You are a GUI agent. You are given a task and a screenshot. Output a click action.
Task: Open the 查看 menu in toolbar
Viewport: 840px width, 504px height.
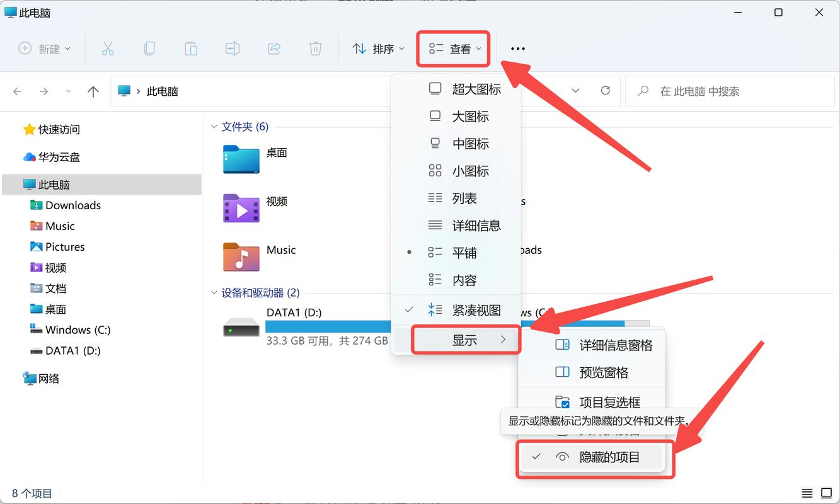click(x=453, y=48)
